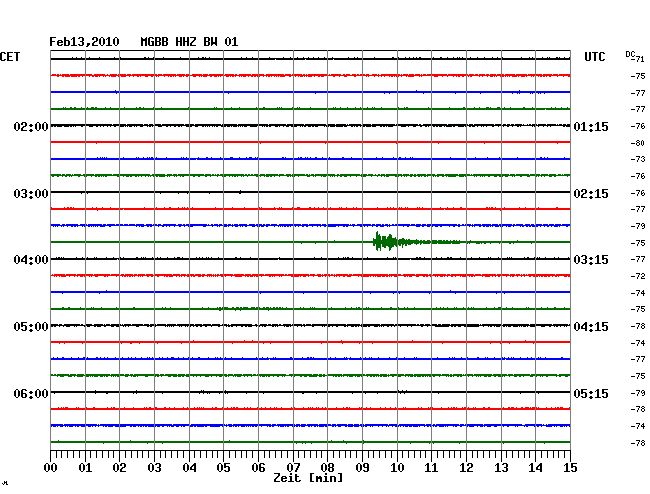Click minute tick label 14 on x-axis
This screenshot has width=650, height=494.
(535, 467)
